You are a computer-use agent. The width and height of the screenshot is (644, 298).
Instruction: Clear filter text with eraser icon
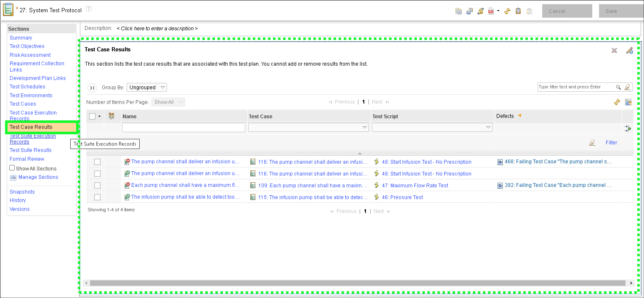[x=628, y=87]
